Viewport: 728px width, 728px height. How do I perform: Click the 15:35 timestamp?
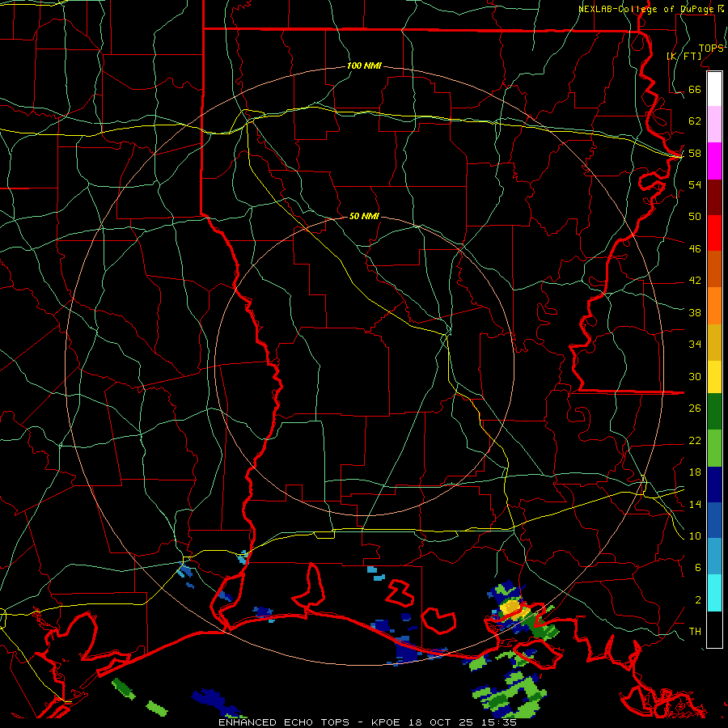pos(497,722)
